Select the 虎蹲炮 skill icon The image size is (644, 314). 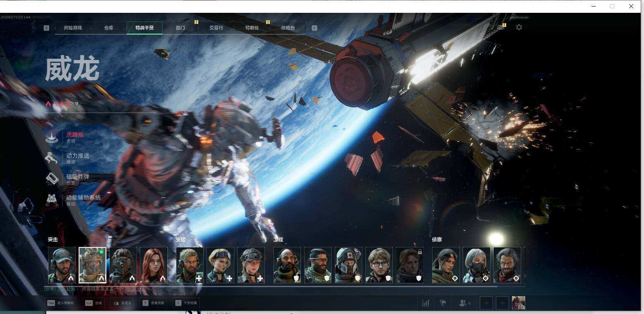point(52,137)
